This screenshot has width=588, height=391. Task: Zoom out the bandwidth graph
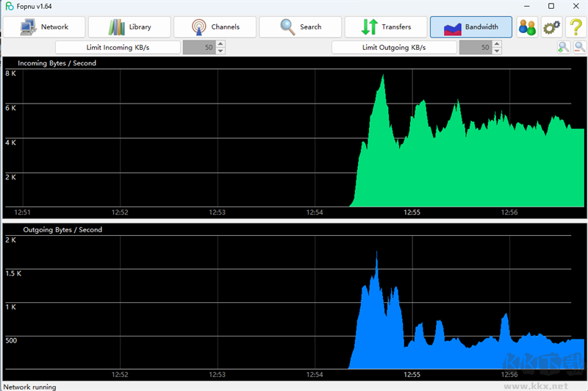pos(579,48)
